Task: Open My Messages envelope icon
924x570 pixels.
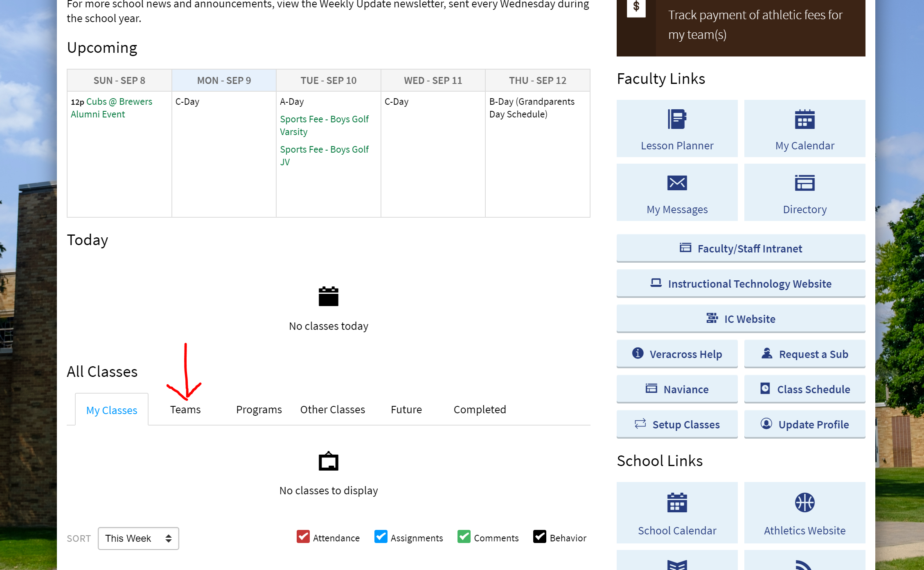Action: click(x=677, y=183)
